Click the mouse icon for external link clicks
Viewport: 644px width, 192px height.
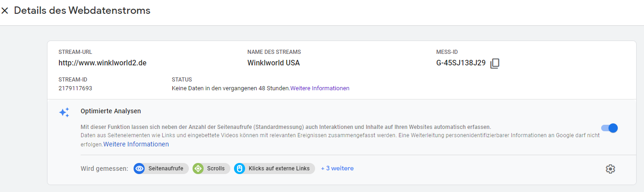tap(240, 169)
